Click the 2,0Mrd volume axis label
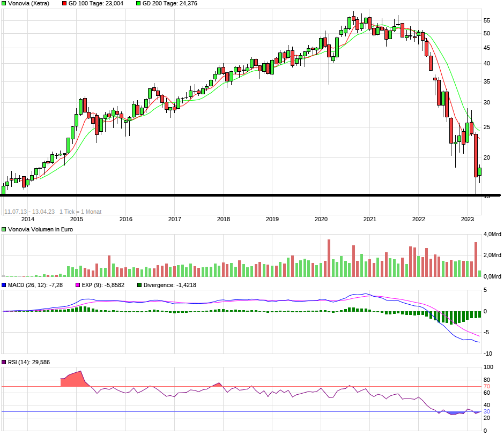The width and height of the screenshot is (504, 436). pos(492,255)
